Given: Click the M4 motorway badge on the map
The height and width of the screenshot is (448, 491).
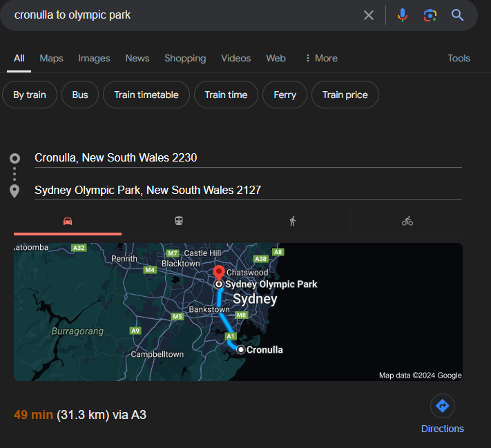Looking at the screenshot, I should (x=150, y=270).
